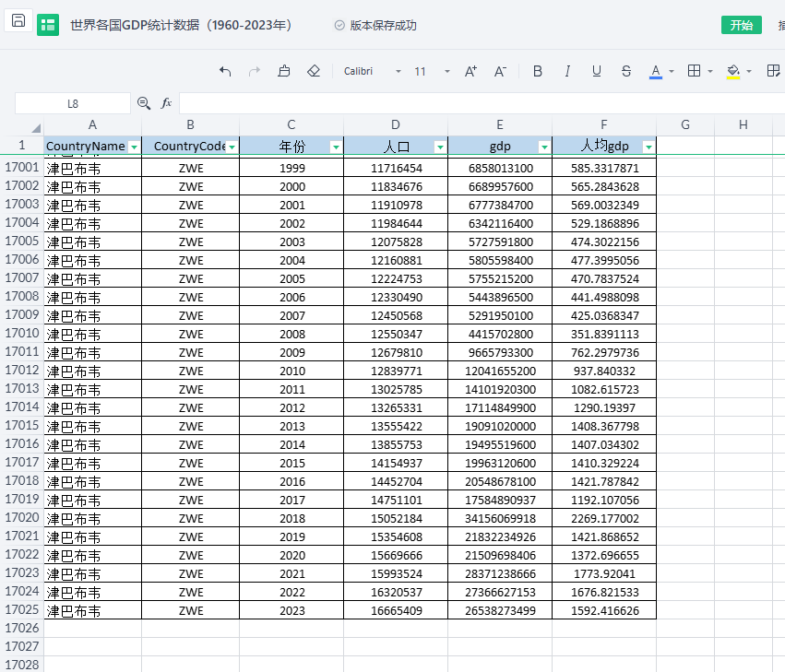Click the green 开始 tab button
785x672 pixels.
(x=742, y=25)
